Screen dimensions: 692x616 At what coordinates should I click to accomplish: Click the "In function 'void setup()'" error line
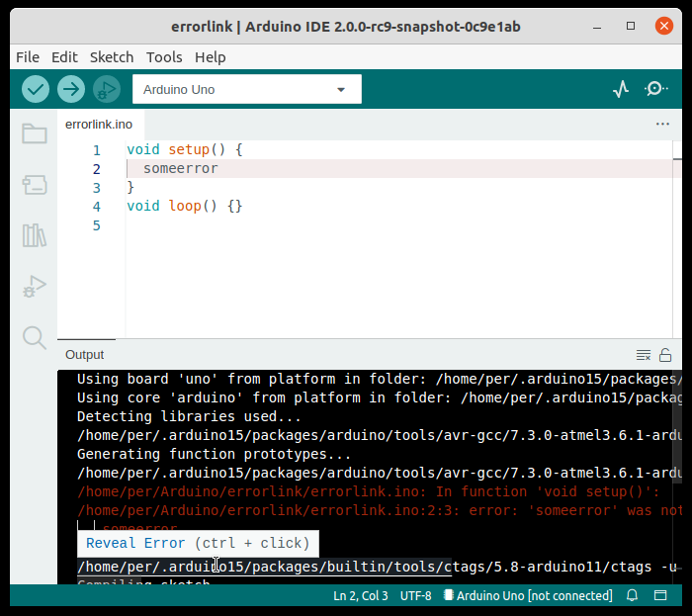point(368,491)
